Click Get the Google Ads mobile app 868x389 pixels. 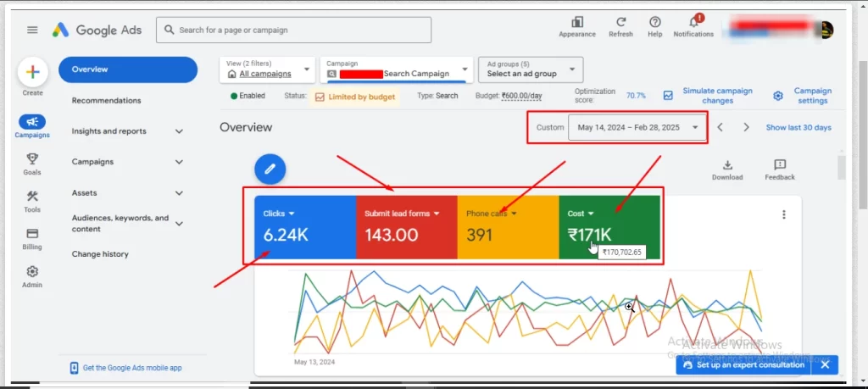[131, 368]
